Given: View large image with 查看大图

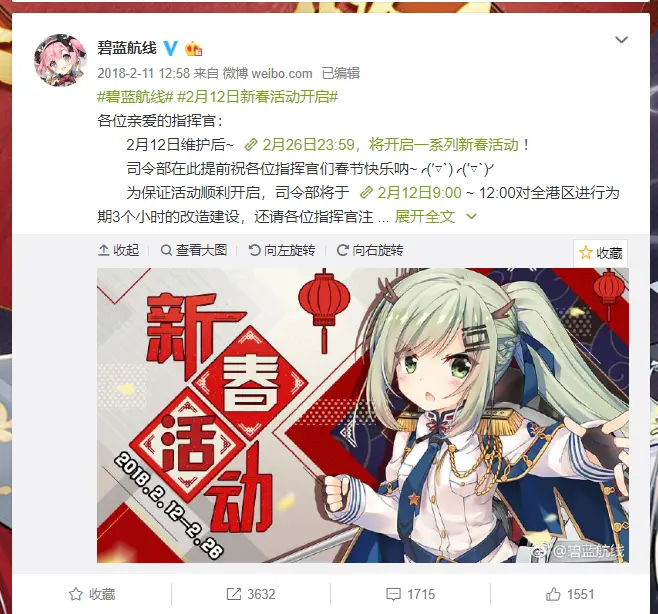Looking at the screenshot, I should point(194,250).
